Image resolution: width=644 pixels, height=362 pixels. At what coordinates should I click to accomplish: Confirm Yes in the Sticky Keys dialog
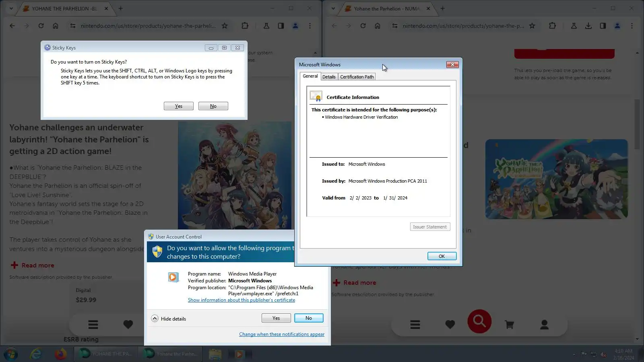pyautogui.click(x=179, y=106)
